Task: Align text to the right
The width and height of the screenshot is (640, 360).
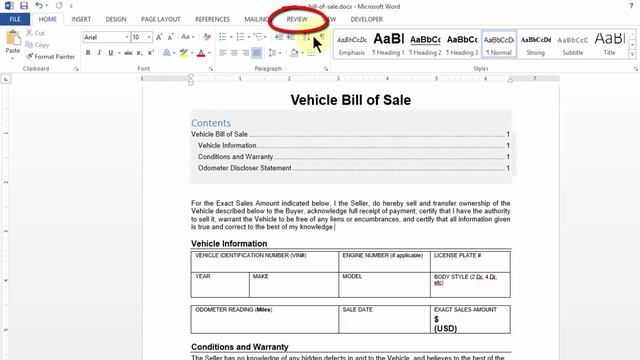Action: (x=245, y=53)
